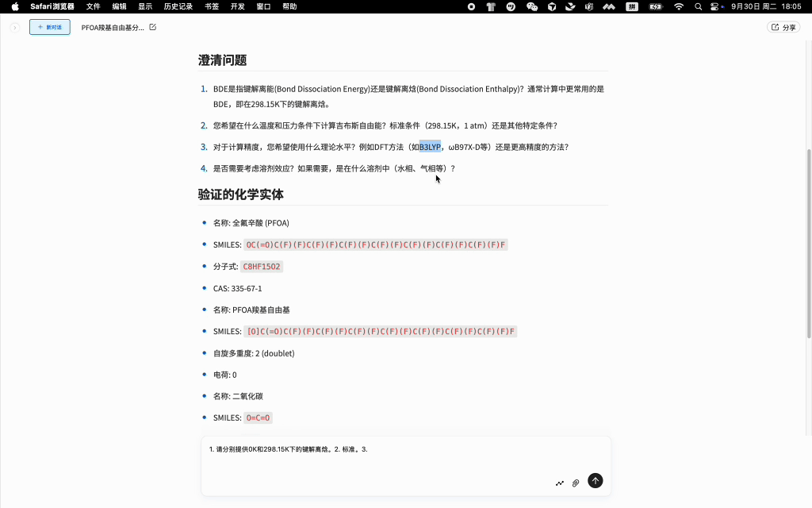
Task: Start a new chat with 新对话
Action: 50,27
